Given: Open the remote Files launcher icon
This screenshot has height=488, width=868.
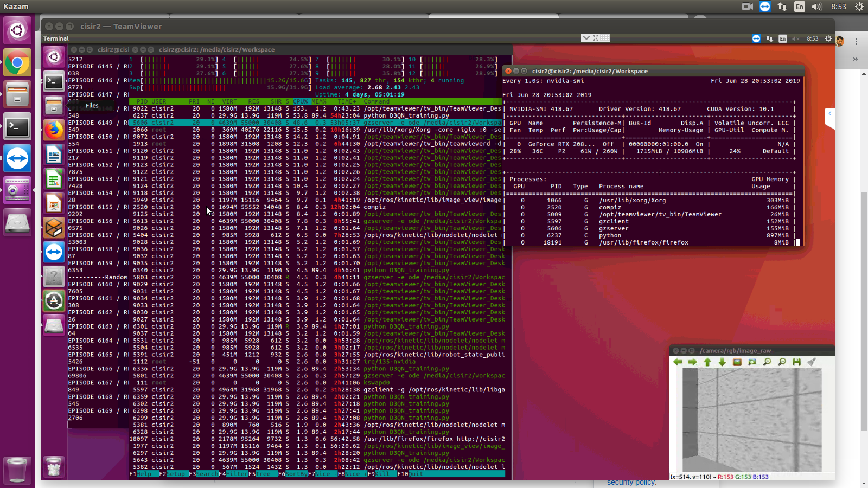Looking at the screenshot, I should point(54,105).
